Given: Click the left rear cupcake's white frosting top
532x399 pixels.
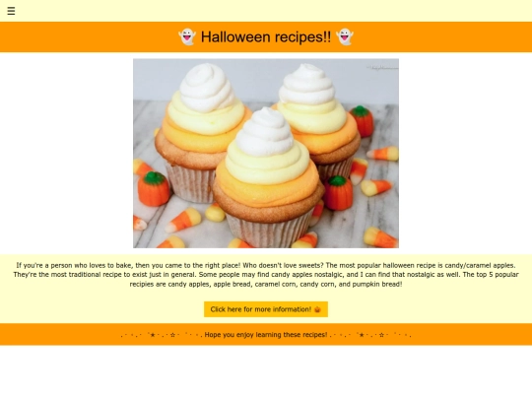Looking at the screenshot, I should pyautogui.click(x=207, y=88).
